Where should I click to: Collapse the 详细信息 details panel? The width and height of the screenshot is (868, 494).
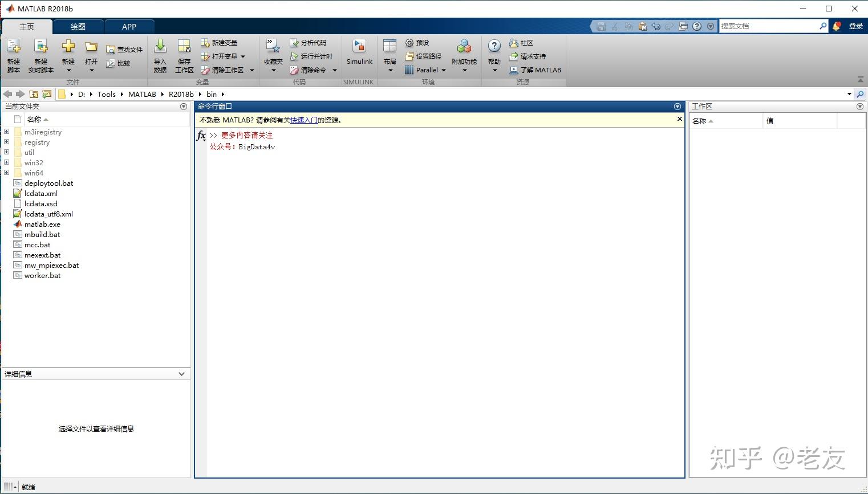pyautogui.click(x=181, y=374)
